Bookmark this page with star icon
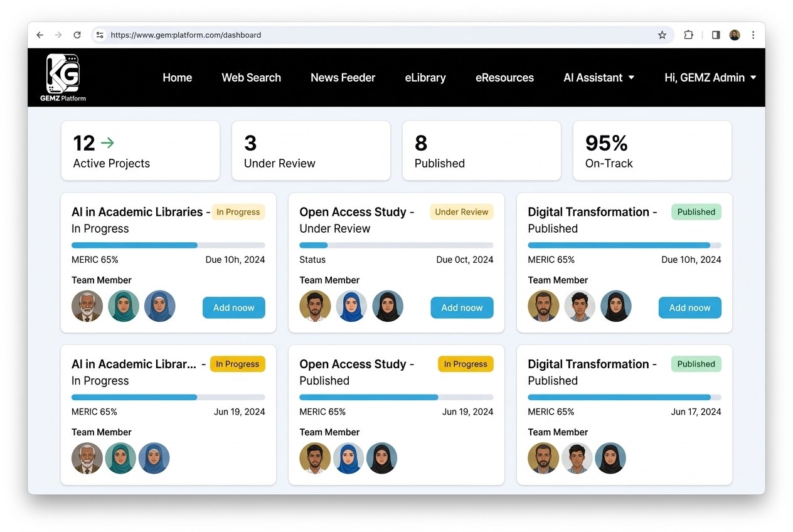 [x=662, y=35]
